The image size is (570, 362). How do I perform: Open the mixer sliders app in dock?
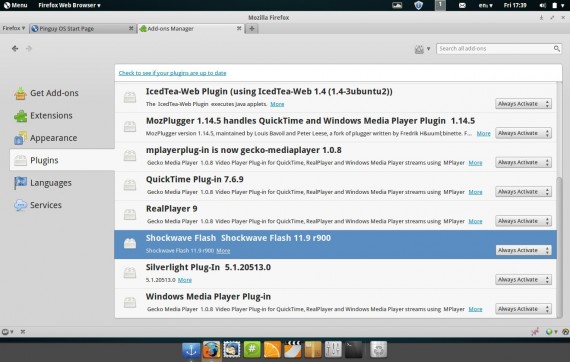(333, 350)
